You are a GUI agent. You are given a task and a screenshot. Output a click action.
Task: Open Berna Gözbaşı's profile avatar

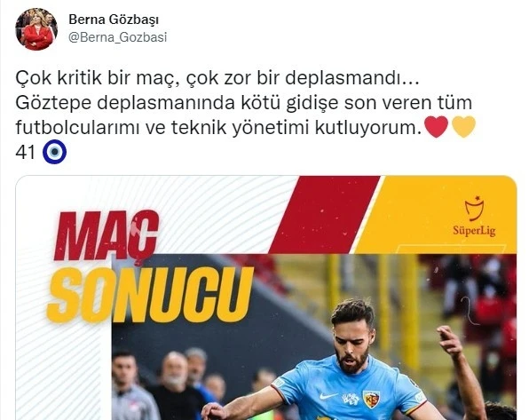pyautogui.click(x=36, y=29)
